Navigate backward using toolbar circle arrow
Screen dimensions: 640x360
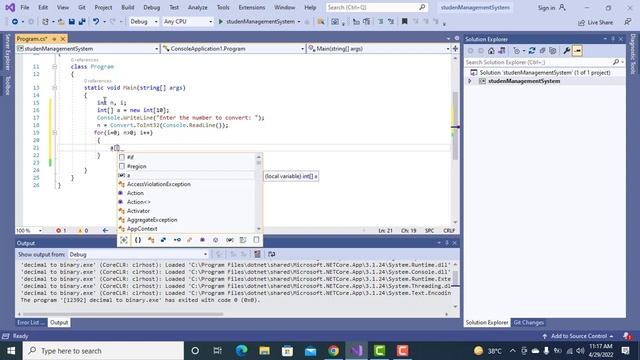15,22
